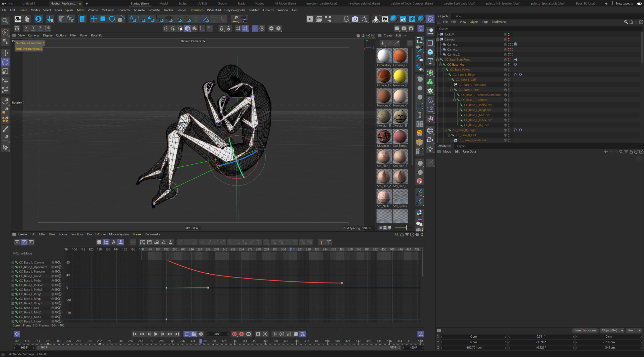Click Reset Transform button
The height and width of the screenshot is (357, 644).
click(x=585, y=330)
